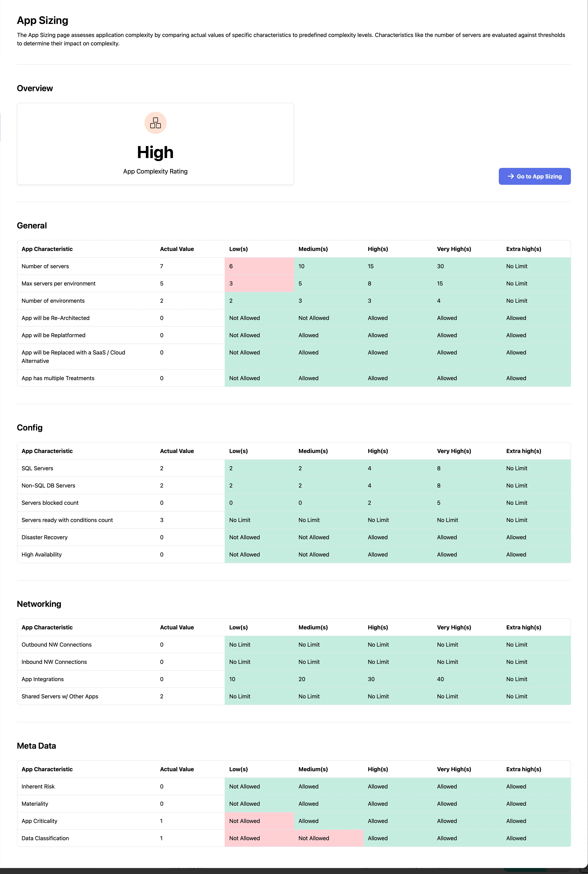Click red Low(s) cell in Max servers row
588x874 pixels.
[259, 284]
